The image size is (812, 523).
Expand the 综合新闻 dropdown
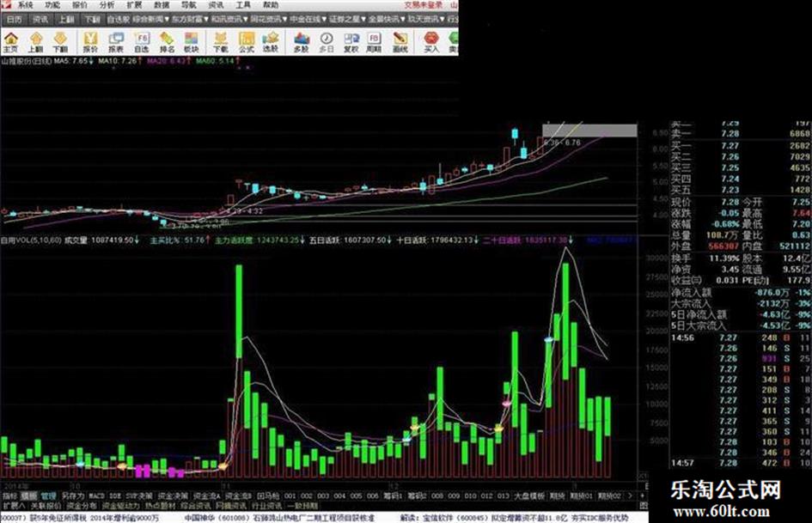coord(150,19)
